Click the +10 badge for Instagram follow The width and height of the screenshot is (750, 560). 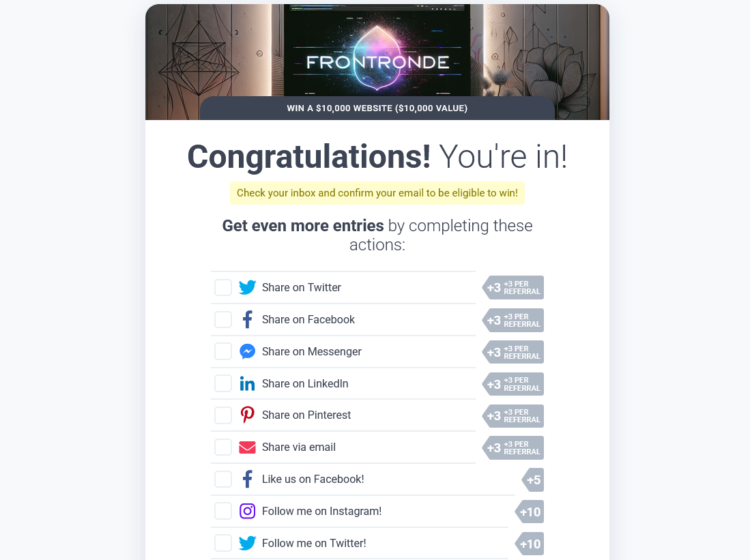[530, 512]
